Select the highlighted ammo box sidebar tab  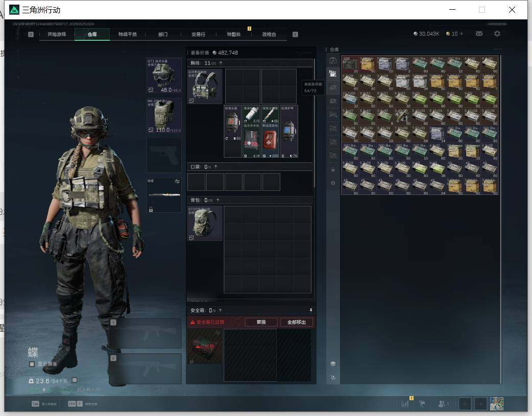tap(333, 74)
